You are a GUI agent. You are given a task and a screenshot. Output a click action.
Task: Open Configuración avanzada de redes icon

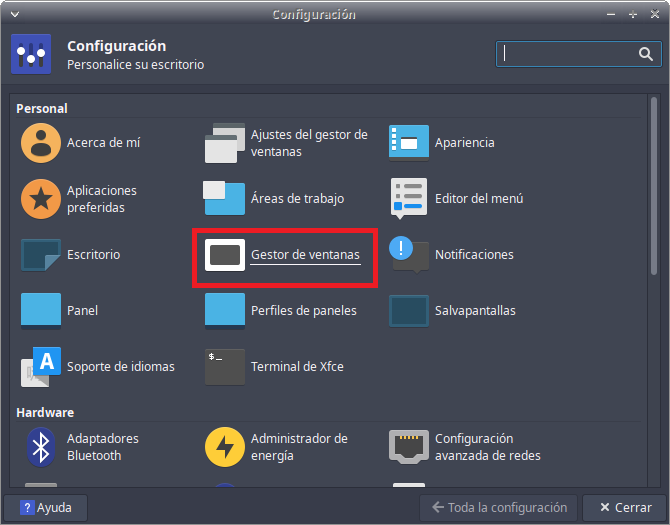coord(409,447)
